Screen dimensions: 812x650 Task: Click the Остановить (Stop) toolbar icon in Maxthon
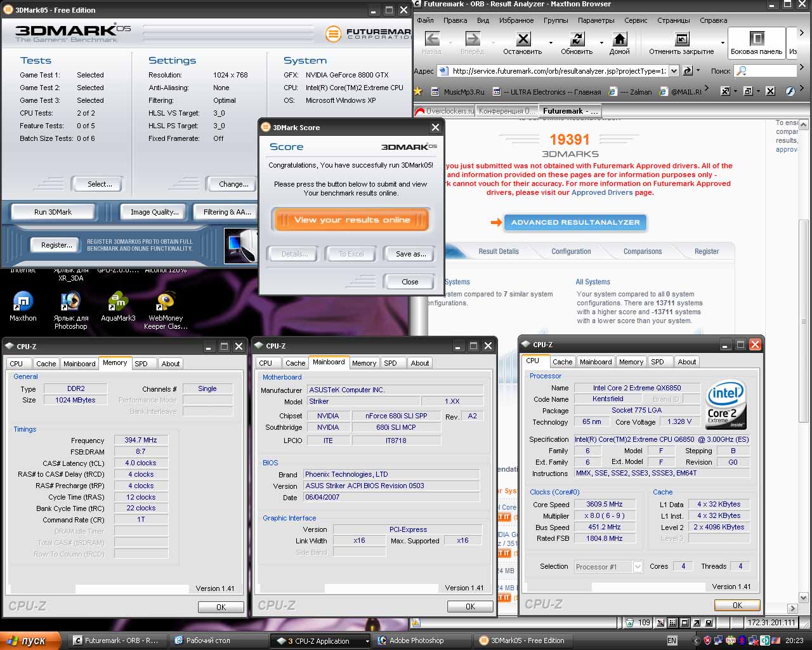[x=523, y=39]
